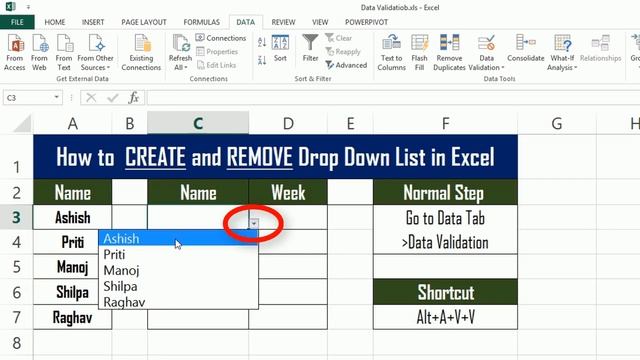
Task: Select row 7 header
Action: coord(16,317)
